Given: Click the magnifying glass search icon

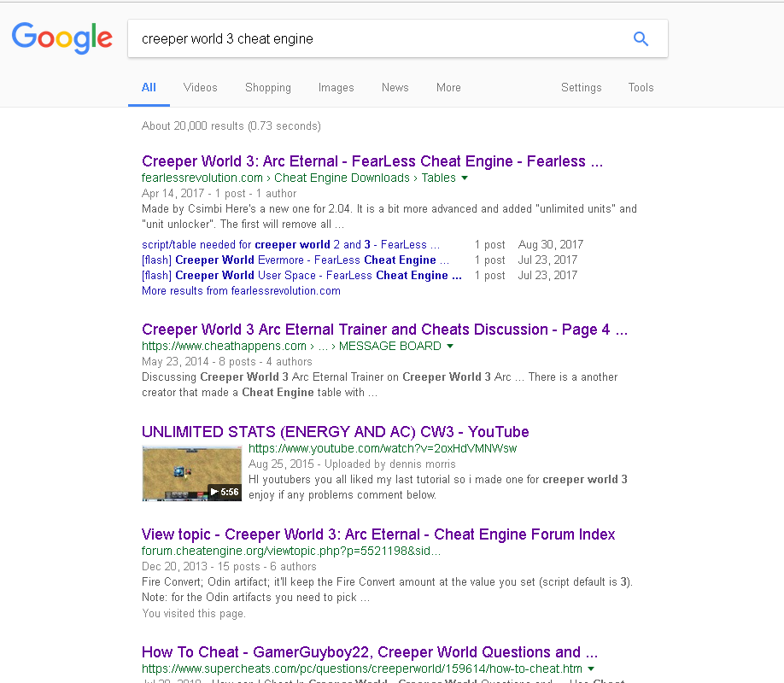Looking at the screenshot, I should [641, 38].
